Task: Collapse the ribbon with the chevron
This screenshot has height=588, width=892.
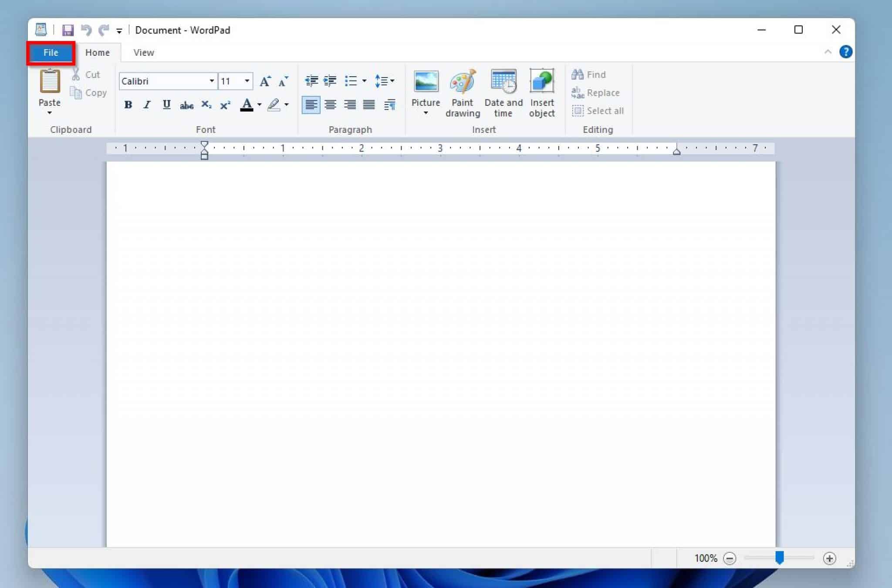Action: [828, 52]
